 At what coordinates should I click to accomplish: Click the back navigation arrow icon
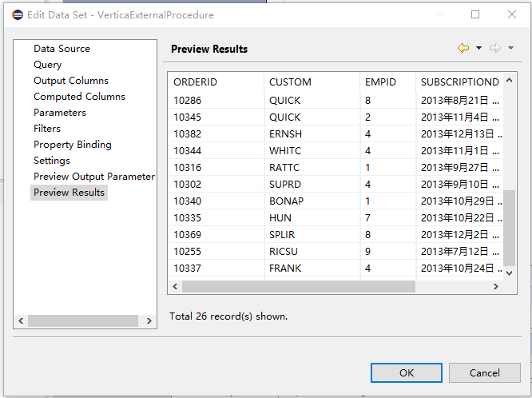(x=463, y=49)
